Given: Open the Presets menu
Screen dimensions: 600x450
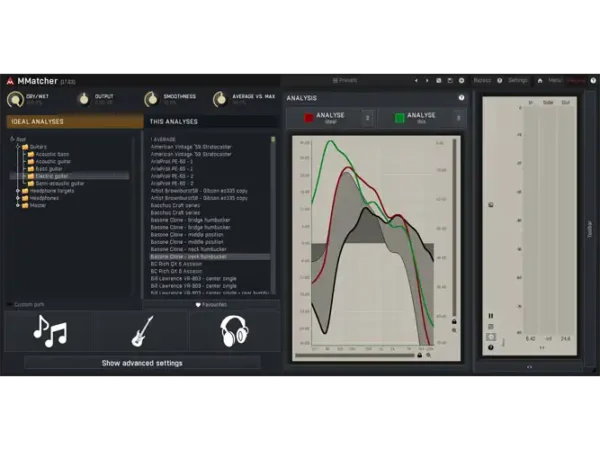Looking at the screenshot, I should point(345,80).
